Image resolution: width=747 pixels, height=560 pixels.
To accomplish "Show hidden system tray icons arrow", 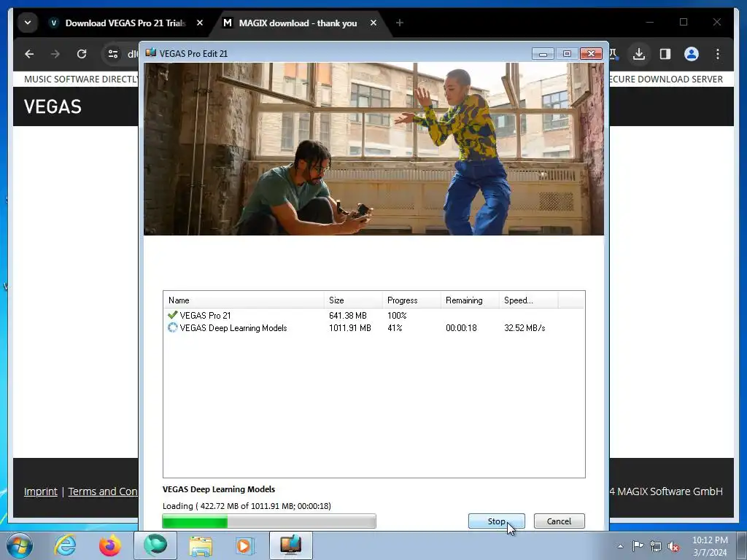I will (620, 546).
